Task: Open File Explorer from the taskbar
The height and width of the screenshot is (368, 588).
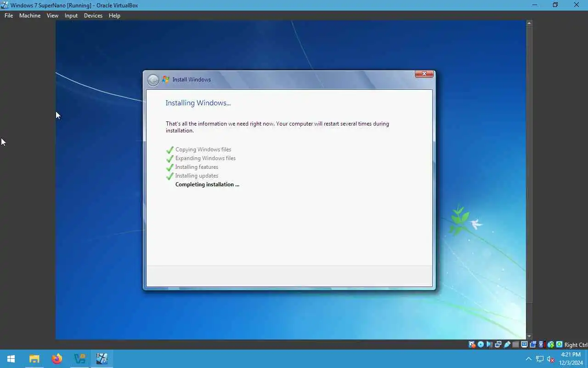Action: (34, 359)
